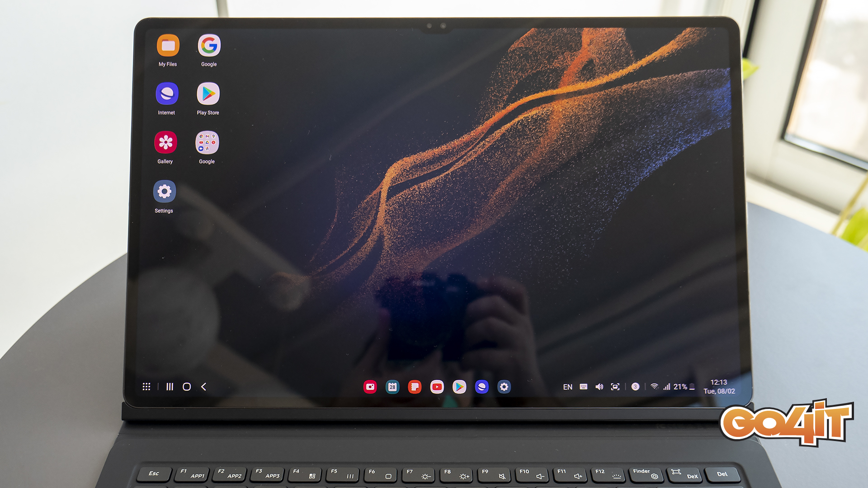The width and height of the screenshot is (868, 488).
Task: Launch Samsung Internet from the desktop
Action: pos(167,94)
